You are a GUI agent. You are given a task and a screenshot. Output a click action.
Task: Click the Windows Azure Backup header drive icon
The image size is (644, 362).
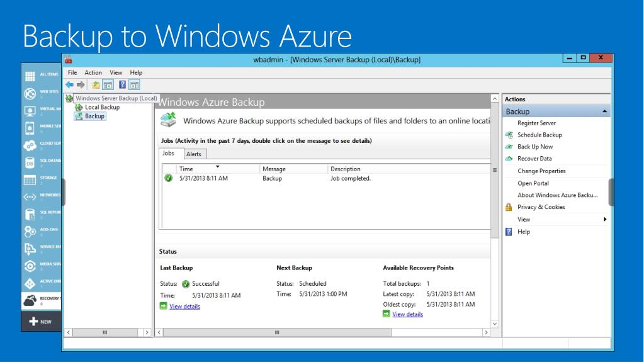(168, 120)
